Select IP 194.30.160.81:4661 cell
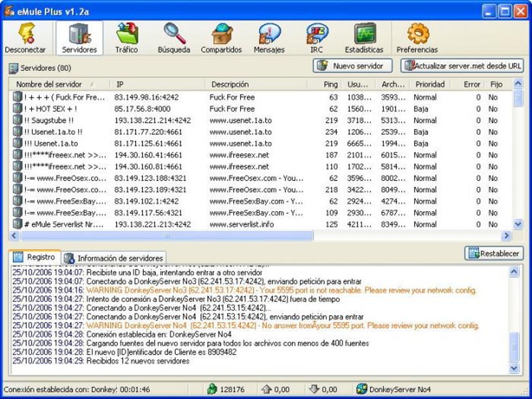 click(x=148, y=166)
